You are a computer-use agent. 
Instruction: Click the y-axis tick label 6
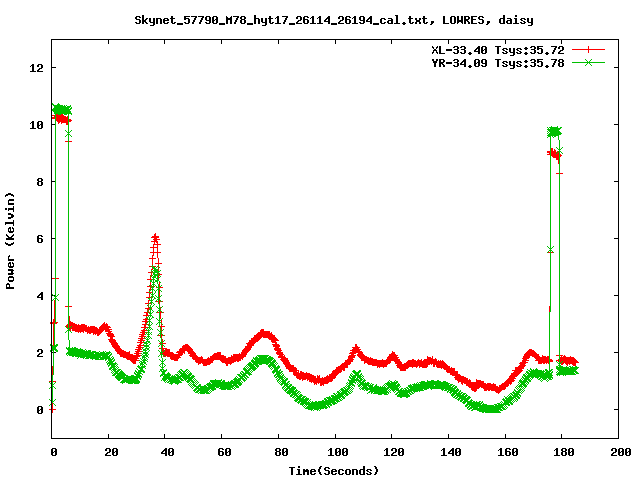point(40,239)
